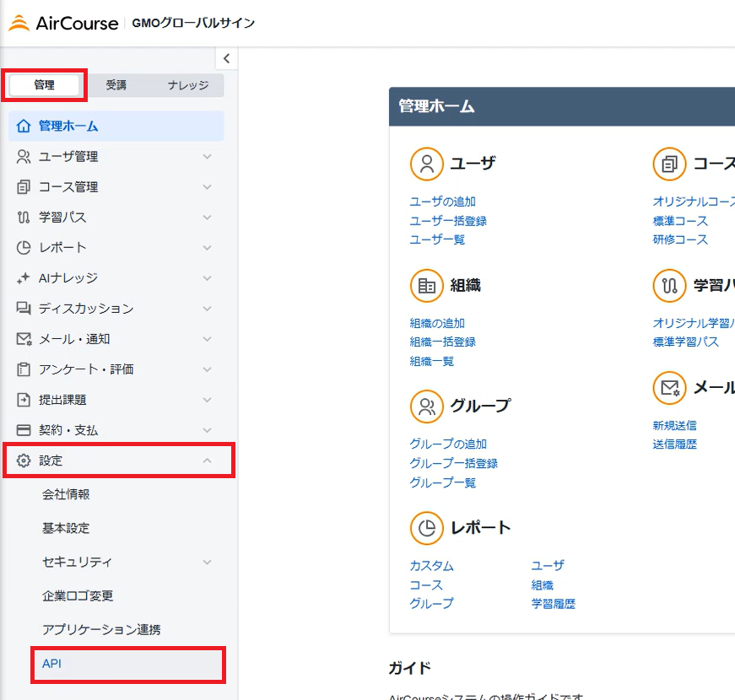Open the 研修コース link
735x700 pixels.
coord(680,240)
